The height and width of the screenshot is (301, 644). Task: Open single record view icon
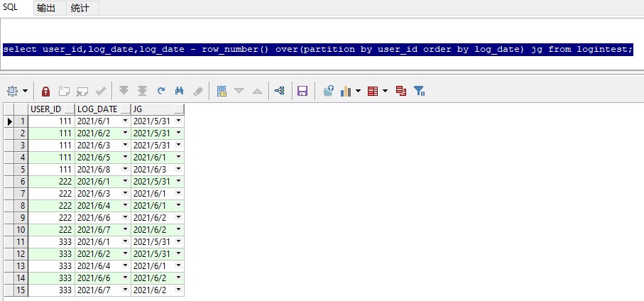[222, 91]
